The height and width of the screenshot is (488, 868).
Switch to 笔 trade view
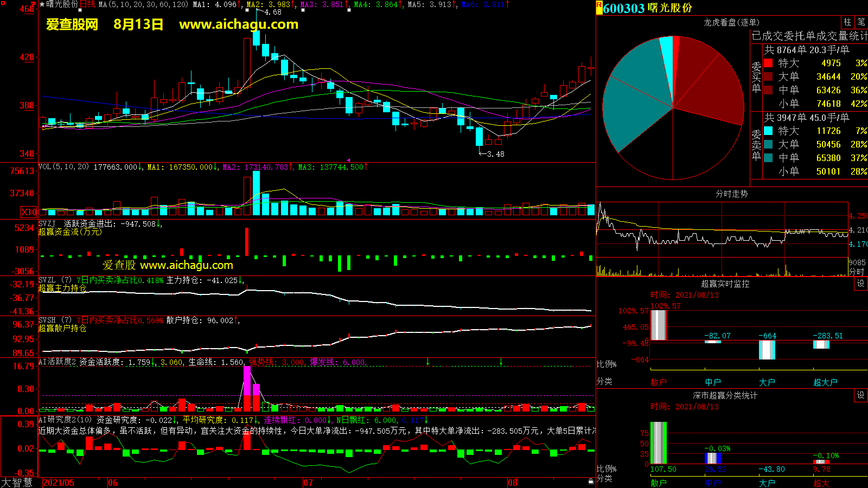861,22
